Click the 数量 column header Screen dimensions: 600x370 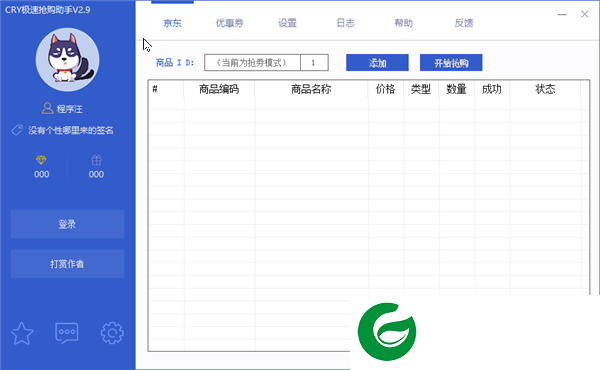click(x=457, y=89)
